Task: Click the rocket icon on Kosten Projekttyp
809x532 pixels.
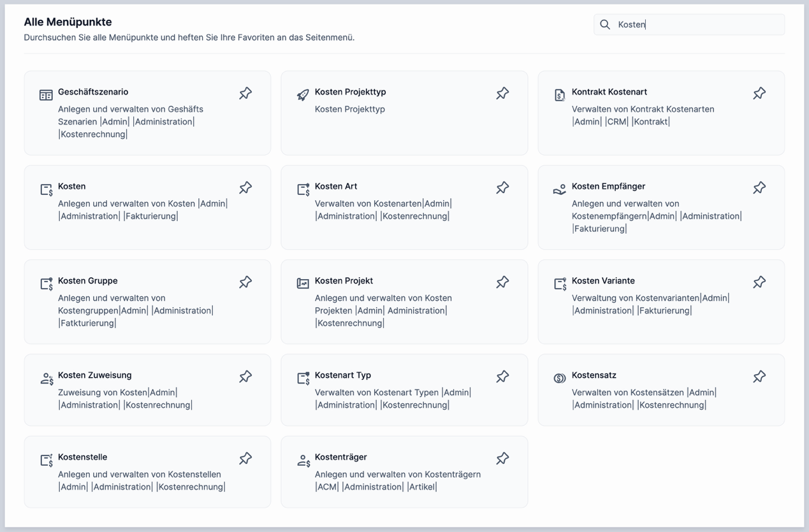Action: (302, 94)
